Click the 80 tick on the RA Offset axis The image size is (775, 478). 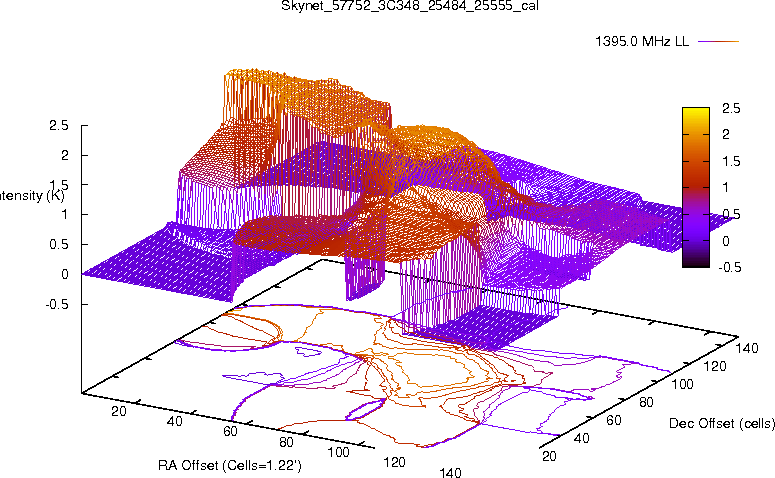[286, 442]
